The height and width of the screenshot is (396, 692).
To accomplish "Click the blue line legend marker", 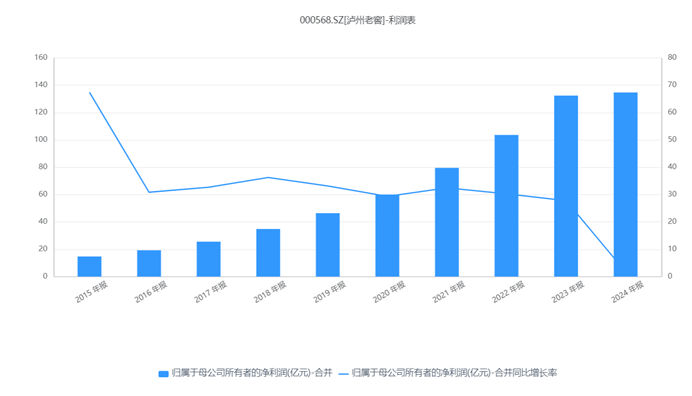I will pyautogui.click(x=343, y=373).
